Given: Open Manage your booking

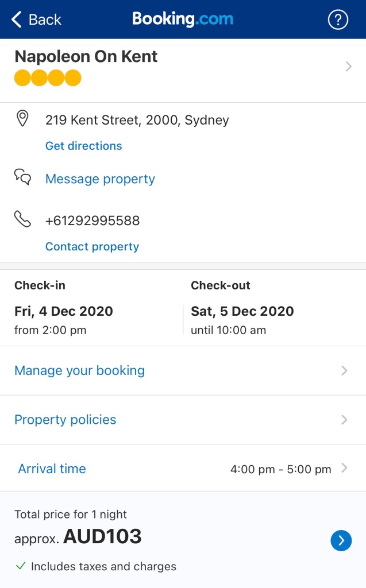Looking at the screenshot, I should pos(79,370).
